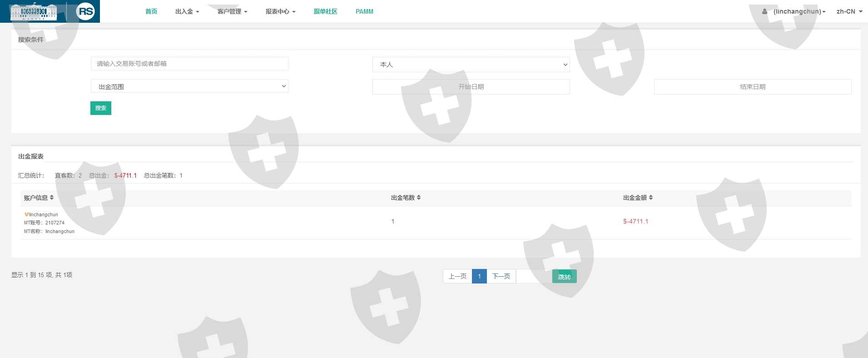Viewport: 868px width, 358px height.
Task: Click the V badge icon beside linchangchun account
Action: click(x=26, y=214)
